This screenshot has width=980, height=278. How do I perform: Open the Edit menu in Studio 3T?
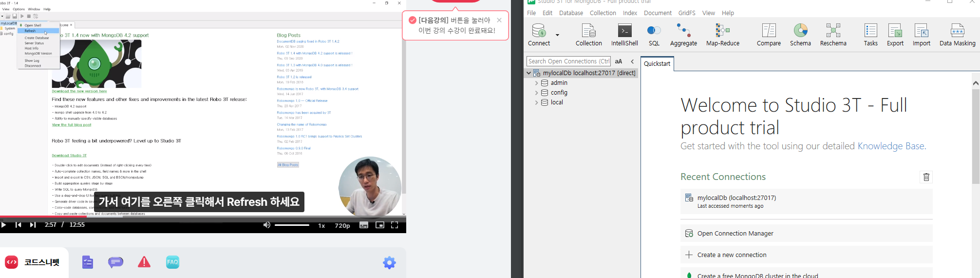(547, 13)
